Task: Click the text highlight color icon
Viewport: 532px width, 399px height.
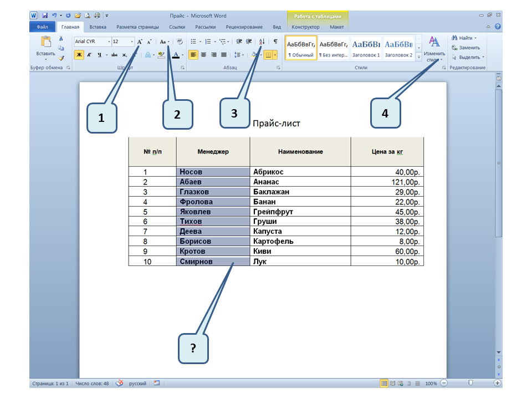Action: point(161,55)
